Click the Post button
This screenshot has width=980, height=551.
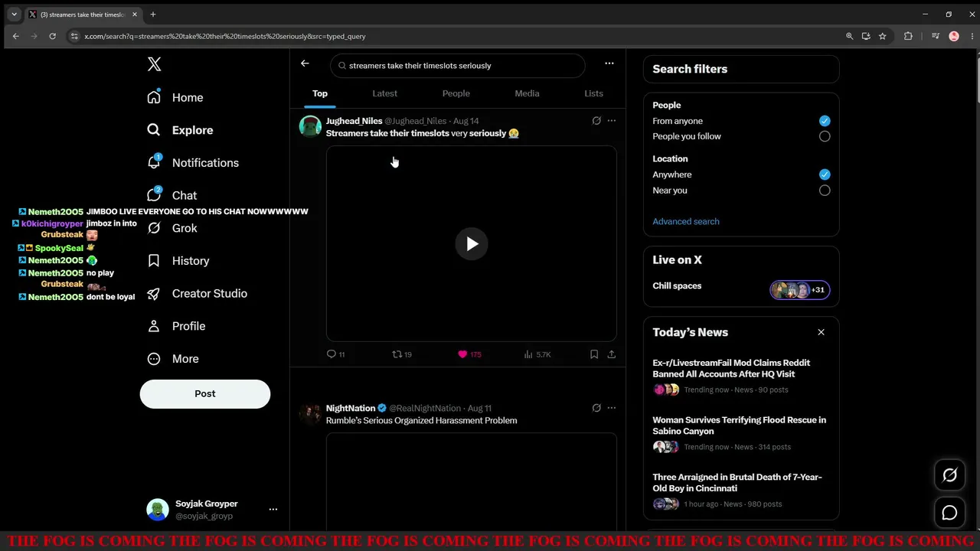(205, 393)
